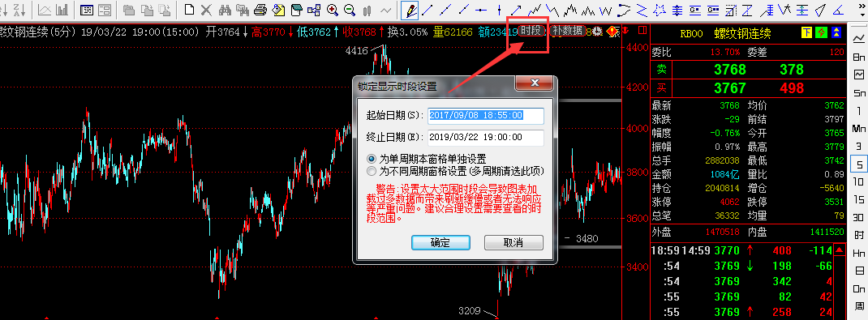The height and width of the screenshot is (320, 868).
Task: Select the Hn period in sidebar
Action: click(858, 253)
